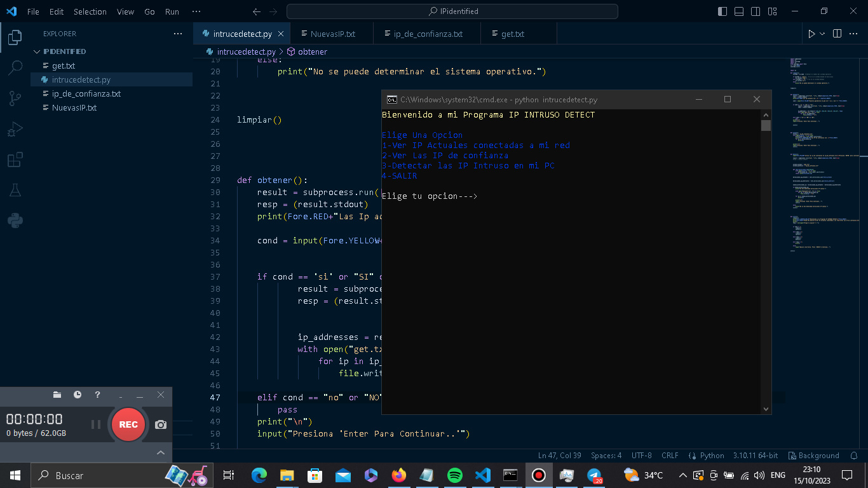
Task: Click Spaces: 4 indentation setting
Action: [606, 456]
